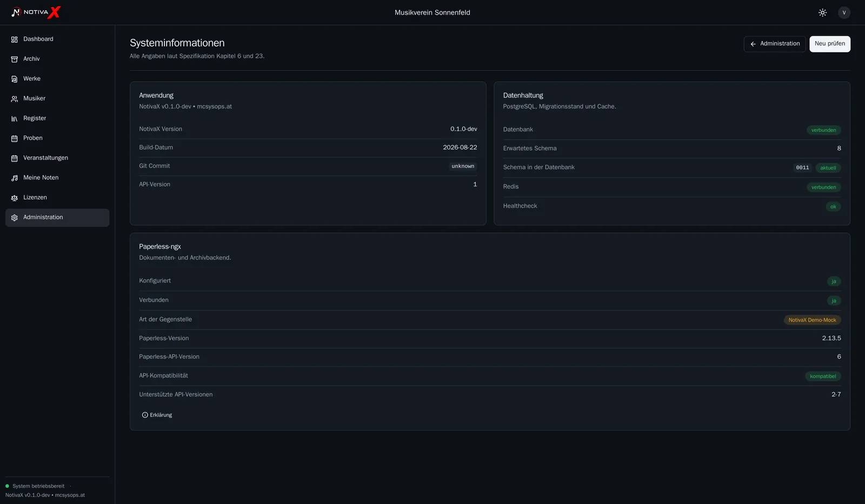Click the Werke file-music icon
The image size is (865, 504).
click(x=15, y=79)
